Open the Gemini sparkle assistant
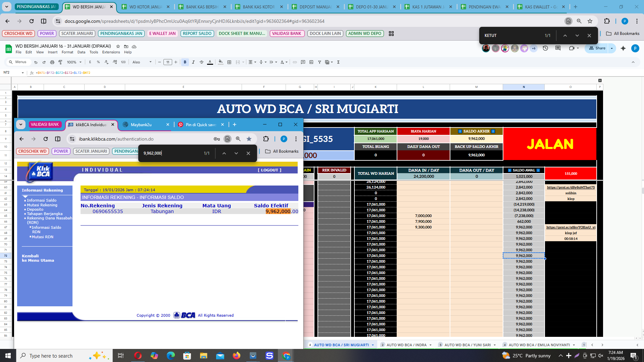This screenshot has width=644, height=362. coord(623,48)
